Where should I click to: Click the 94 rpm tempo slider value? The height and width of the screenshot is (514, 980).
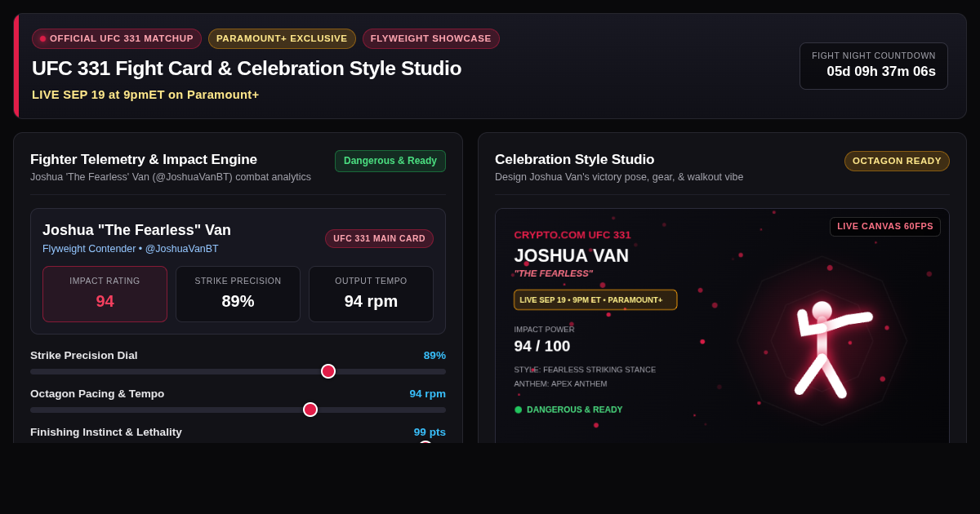click(428, 394)
